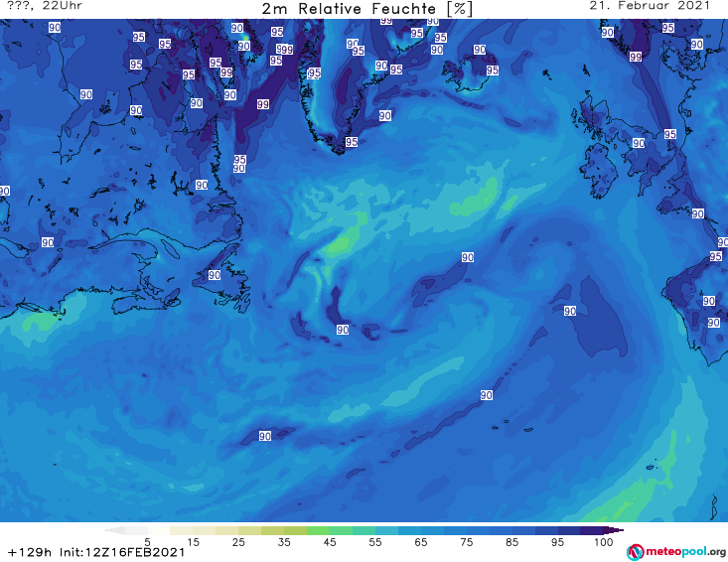Screen dimensions: 728x562
Task: Click the legend value "95"
Action: click(x=557, y=542)
